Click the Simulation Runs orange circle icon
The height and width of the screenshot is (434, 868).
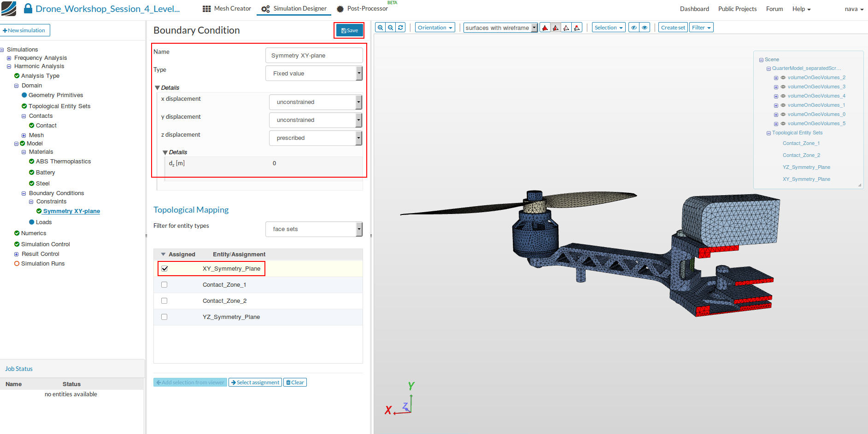[x=17, y=264]
